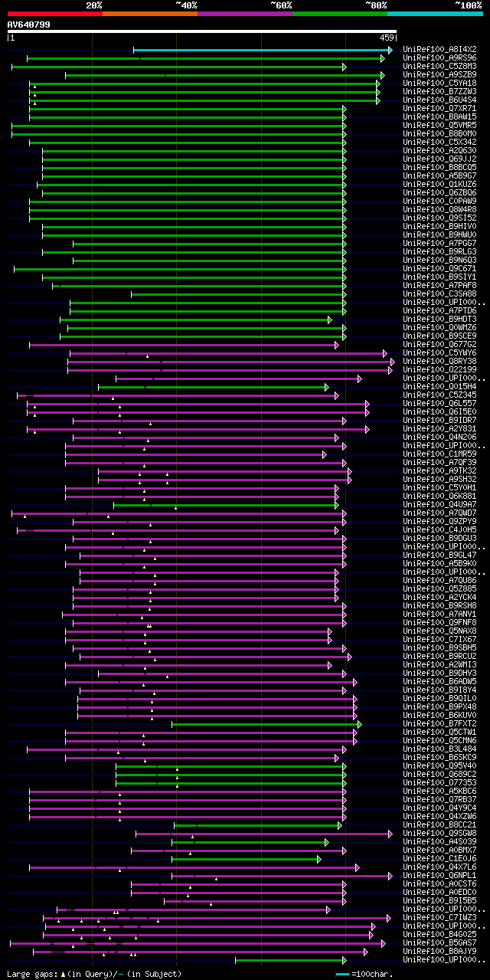Select the UniRef100_Q5VMR5 entry
490x980 pixels.
tap(439, 126)
